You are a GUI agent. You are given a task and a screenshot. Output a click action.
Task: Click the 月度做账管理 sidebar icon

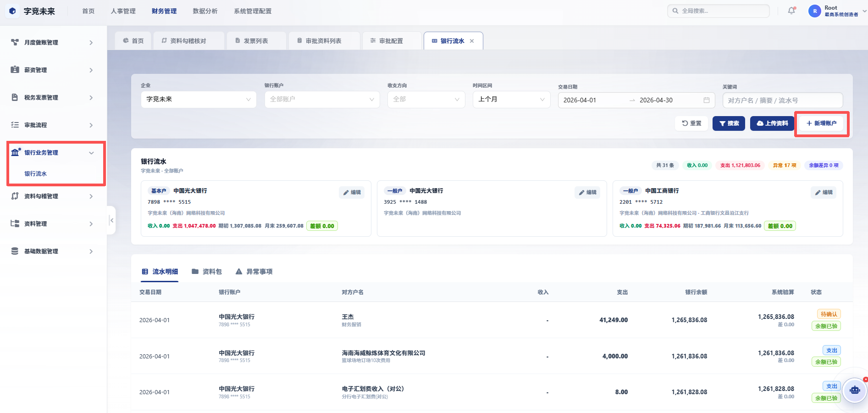tap(15, 42)
